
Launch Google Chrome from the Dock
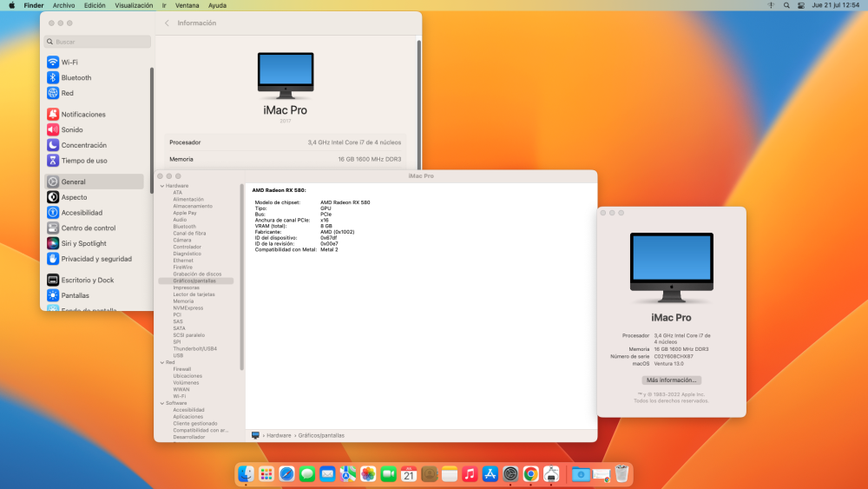pyautogui.click(x=531, y=474)
